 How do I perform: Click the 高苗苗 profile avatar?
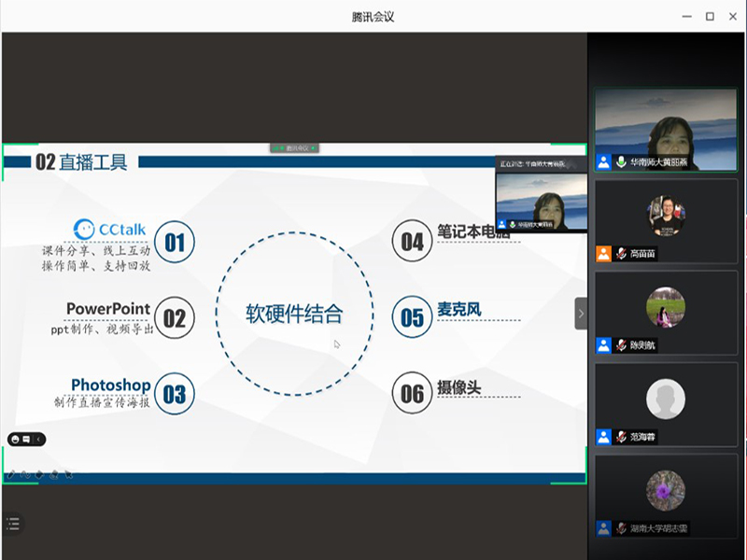click(666, 216)
